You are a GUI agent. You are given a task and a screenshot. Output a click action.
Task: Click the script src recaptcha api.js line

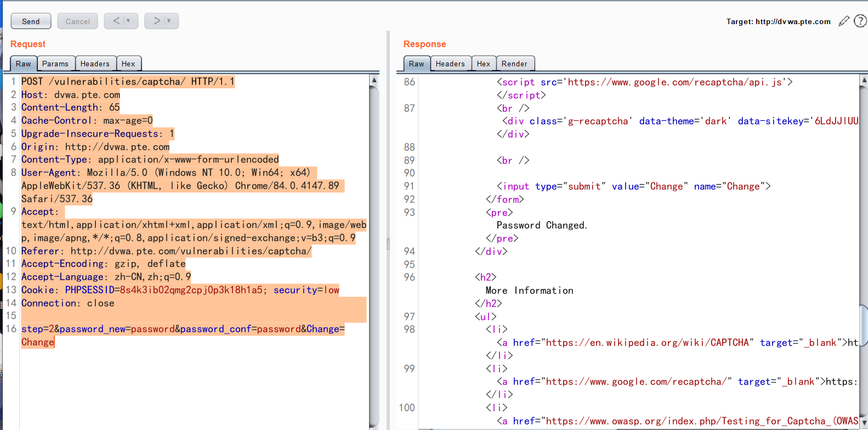click(x=644, y=82)
